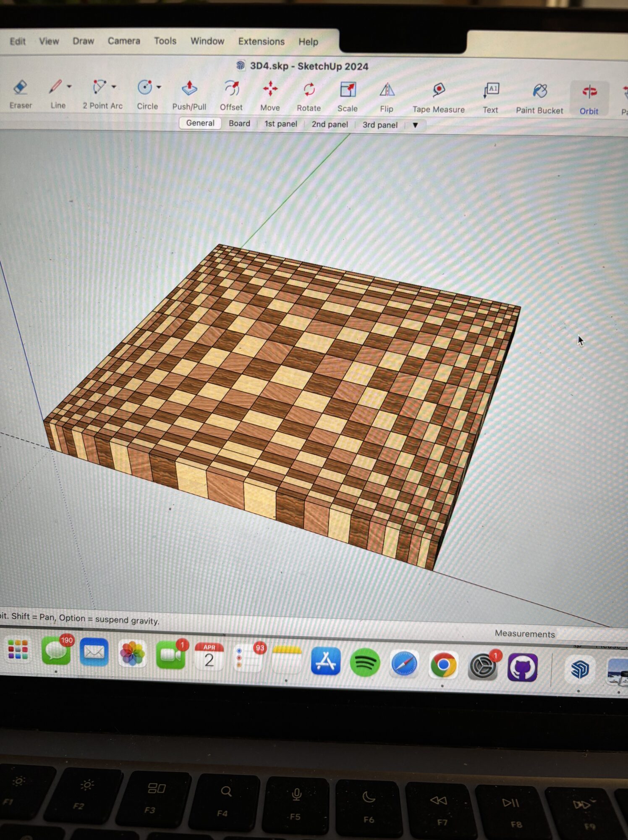Click the Text tool icon

[490, 91]
